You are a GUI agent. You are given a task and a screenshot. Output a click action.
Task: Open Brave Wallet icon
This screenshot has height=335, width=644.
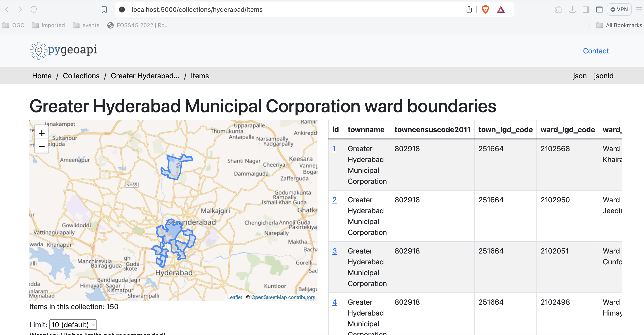coord(599,10)
